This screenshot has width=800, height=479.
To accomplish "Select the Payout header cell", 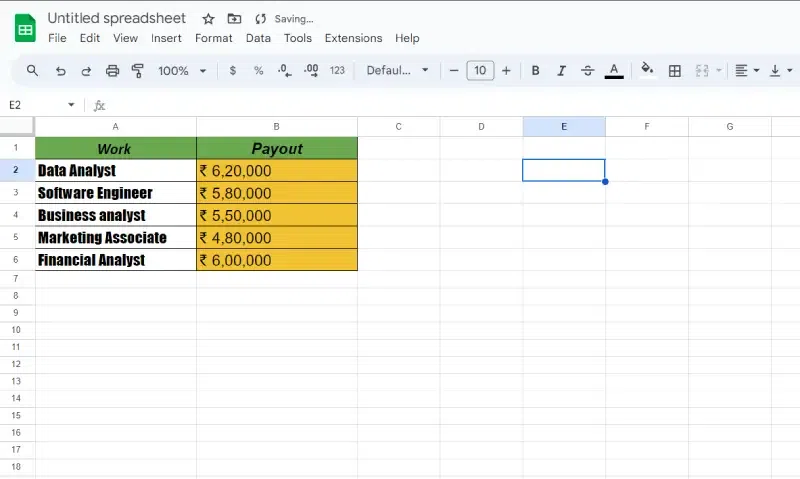I will click(x=277, y=148).
